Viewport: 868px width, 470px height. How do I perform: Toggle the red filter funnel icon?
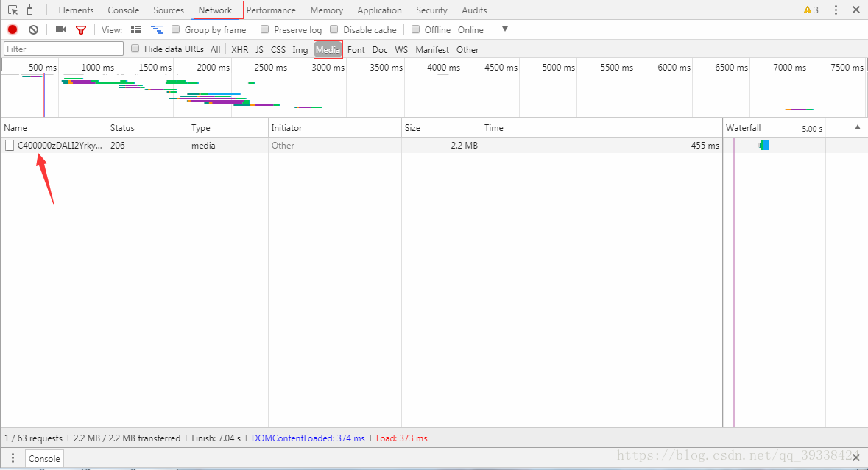tap(81, 30)
